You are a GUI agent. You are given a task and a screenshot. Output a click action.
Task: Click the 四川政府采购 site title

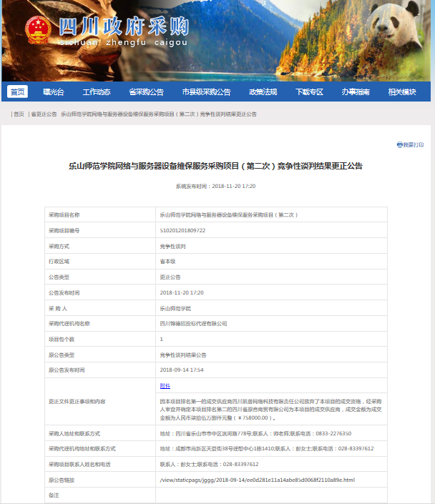point(123,27)
